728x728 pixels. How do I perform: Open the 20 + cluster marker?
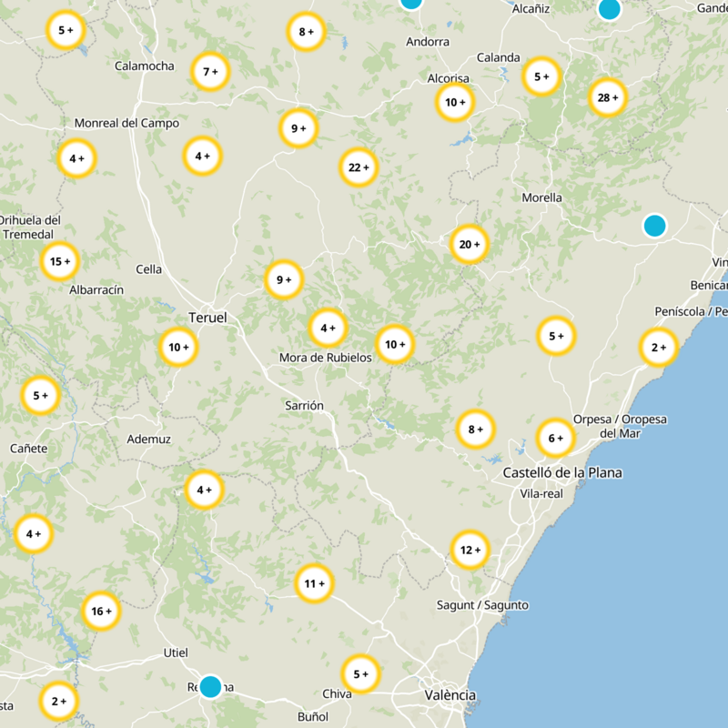click(x=470, y=244)
